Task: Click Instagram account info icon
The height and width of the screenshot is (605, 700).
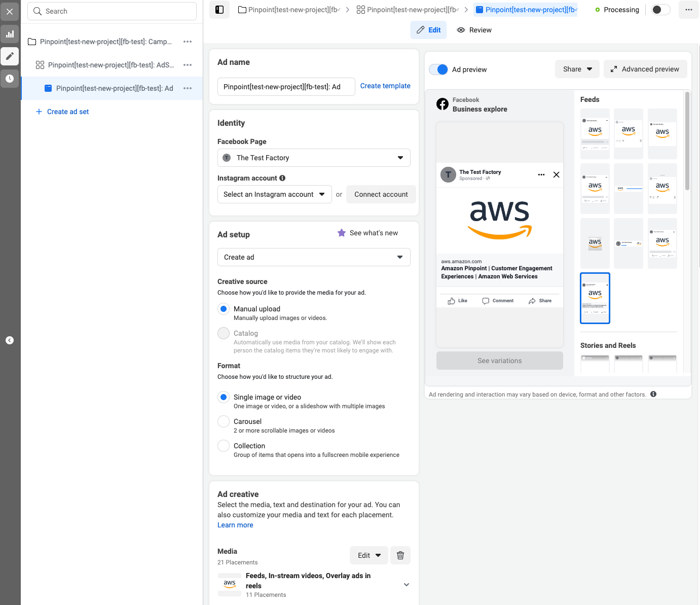Action: tap(282, 178)
